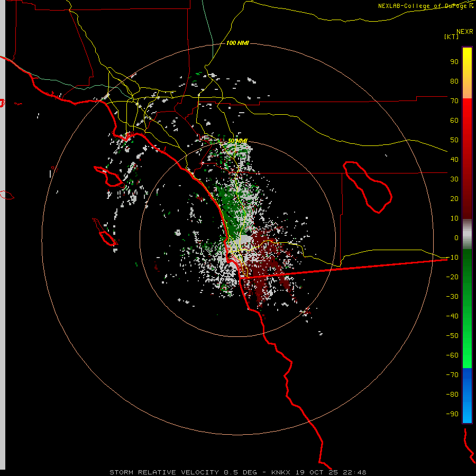Click the -80 knot scale label
This screenshot has height=476, width=476.
tap(452, 395)
